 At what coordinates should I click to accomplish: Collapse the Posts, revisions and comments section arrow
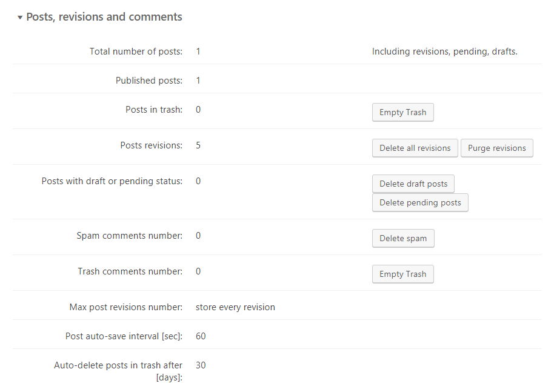20,18
